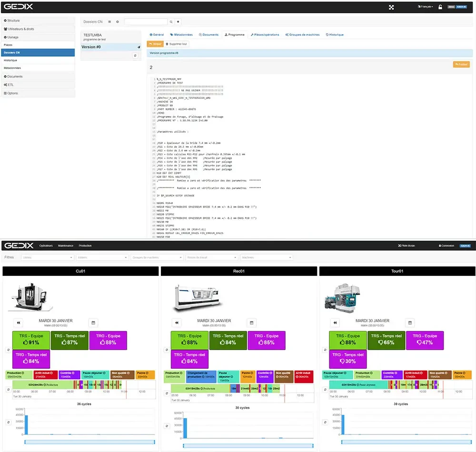
Task: Open the calendar icon for Cu01
Action: coord(93,323)
